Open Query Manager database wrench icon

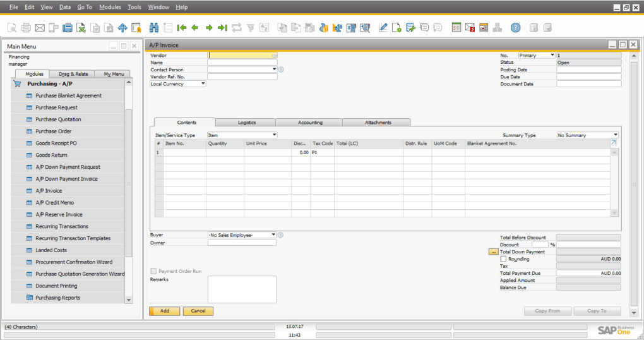pos(410,28)
